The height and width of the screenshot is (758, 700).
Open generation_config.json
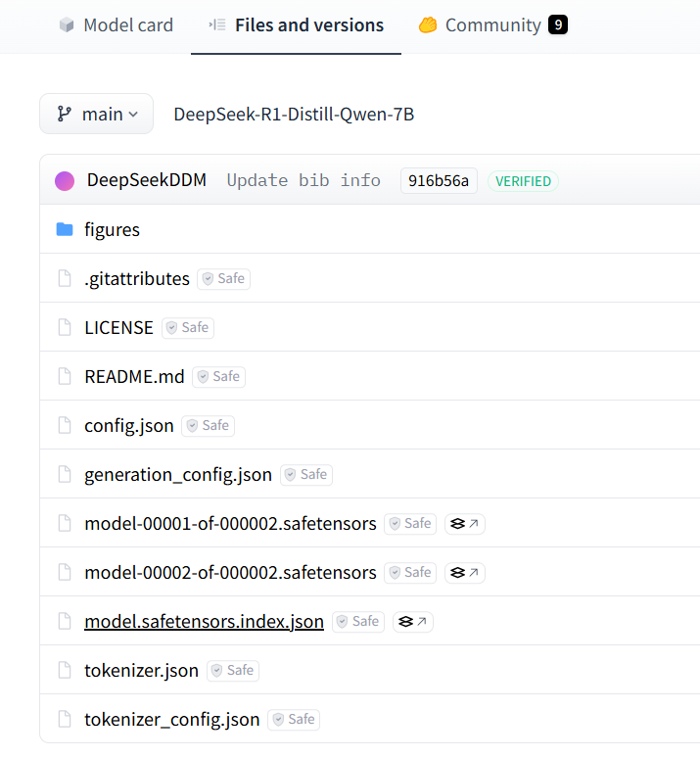pyautogui.click(x=178, y=475)
